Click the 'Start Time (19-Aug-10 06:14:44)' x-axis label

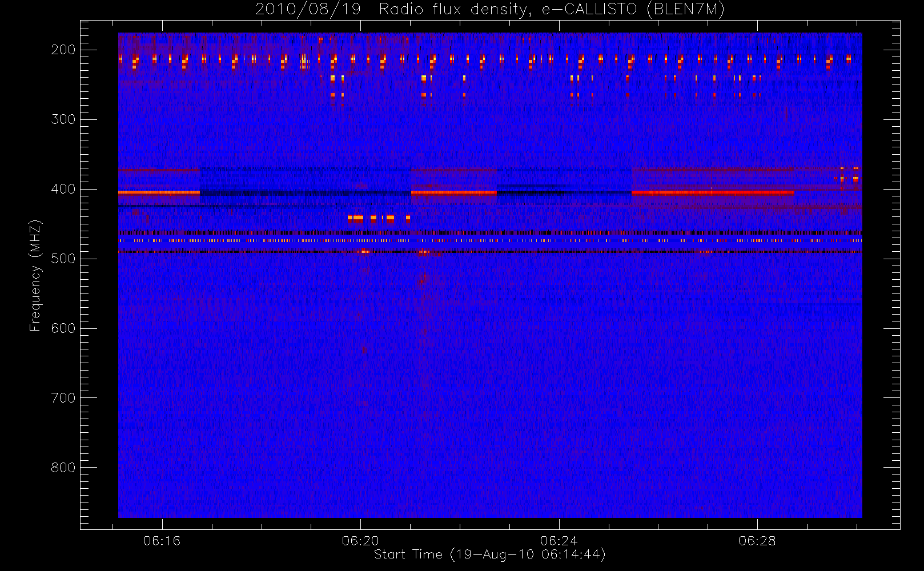[489, 554]
